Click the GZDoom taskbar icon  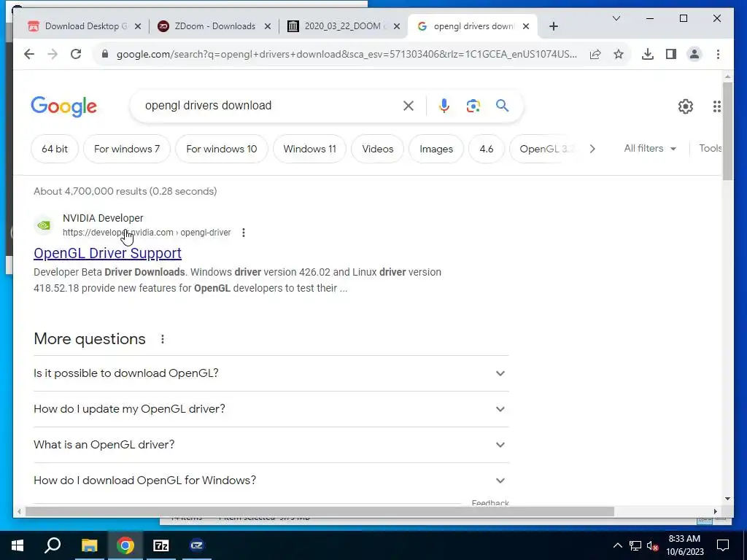[197, 545]
